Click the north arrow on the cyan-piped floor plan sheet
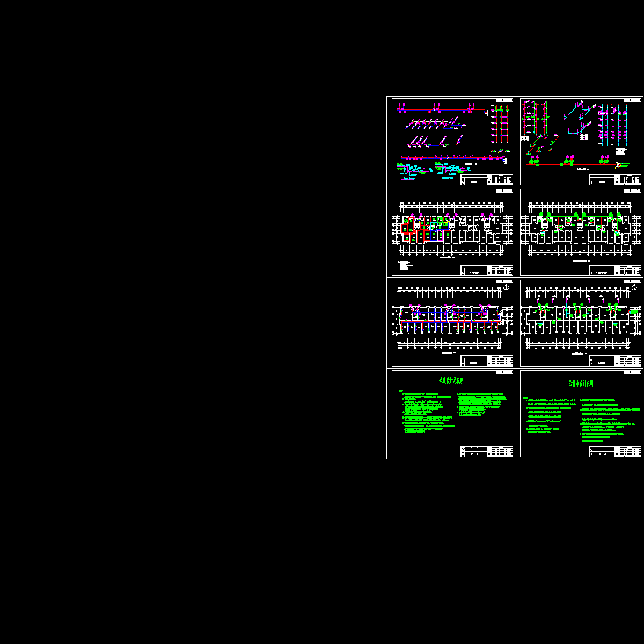This screenshot has height=644, width=644. pos(634,288)
